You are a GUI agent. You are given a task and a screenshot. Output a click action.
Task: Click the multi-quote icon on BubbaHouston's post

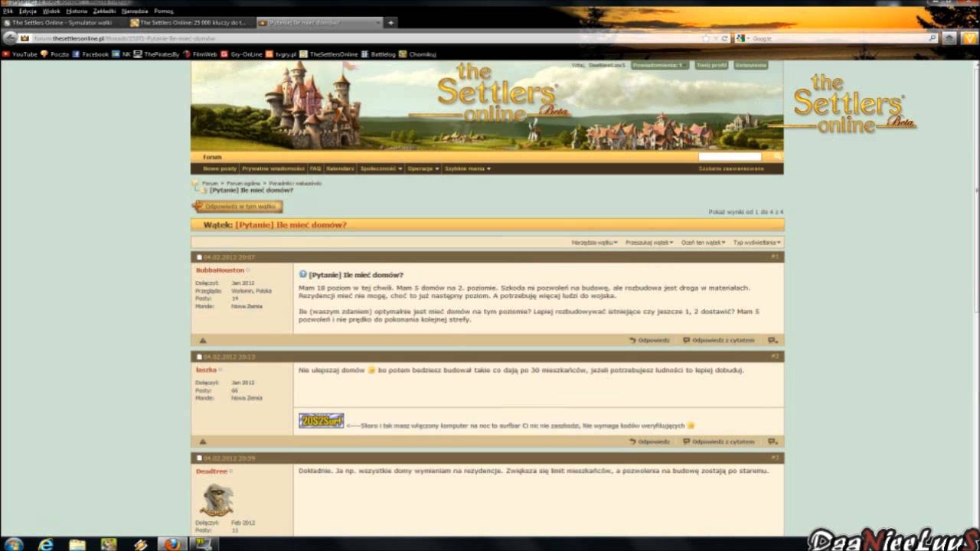tap(773, 340)
